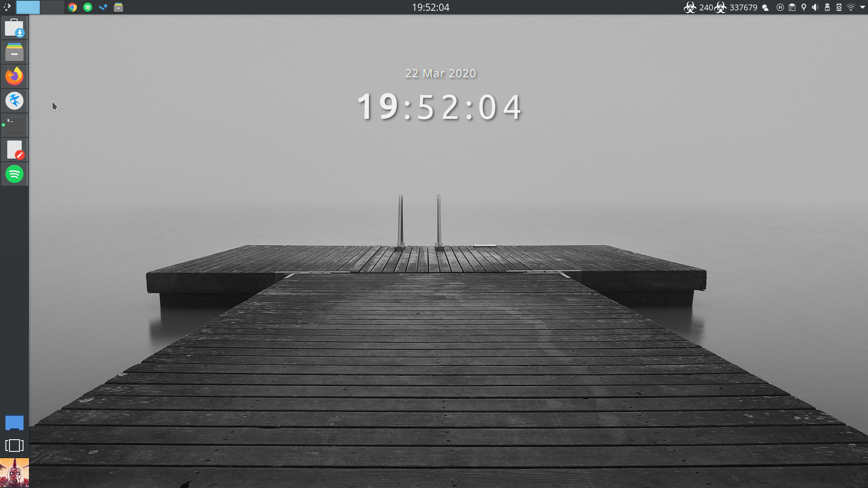Click album art thumbnail at dock bottom
The width and height of the screenshot is (868, 488).
pyautogui.click(x=14, y=473)
